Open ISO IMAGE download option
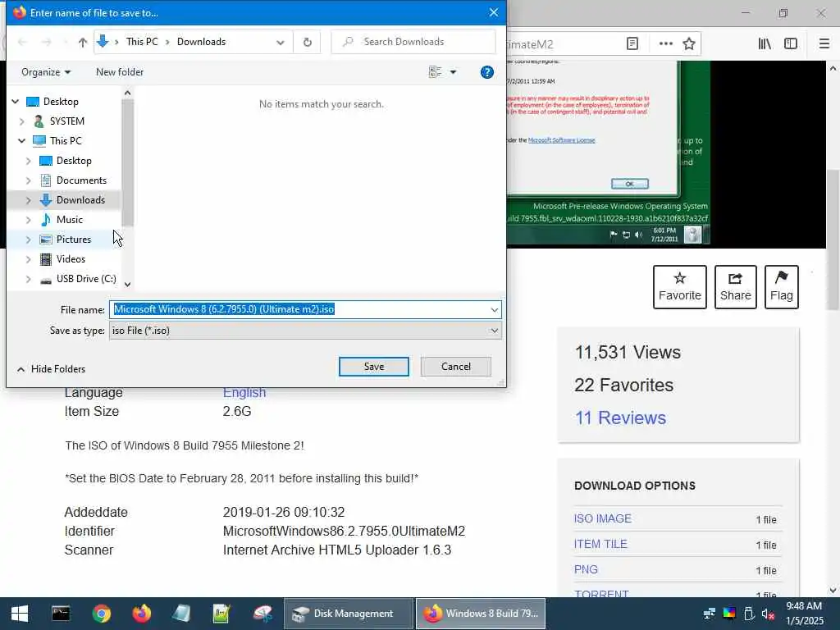Screen dimensions: 840x630 [x=603, y=518]
